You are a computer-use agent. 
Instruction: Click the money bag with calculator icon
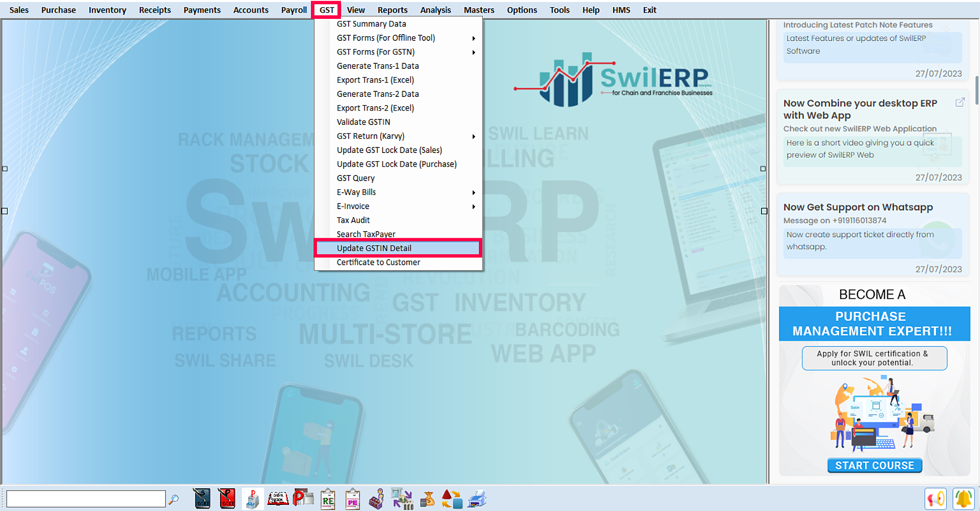pos(427,499)
